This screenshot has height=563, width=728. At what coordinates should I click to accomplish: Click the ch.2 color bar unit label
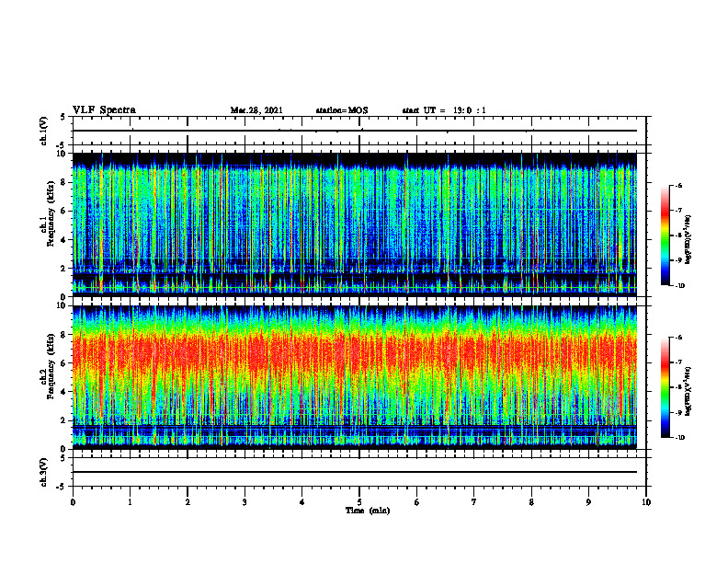point(688,390)
